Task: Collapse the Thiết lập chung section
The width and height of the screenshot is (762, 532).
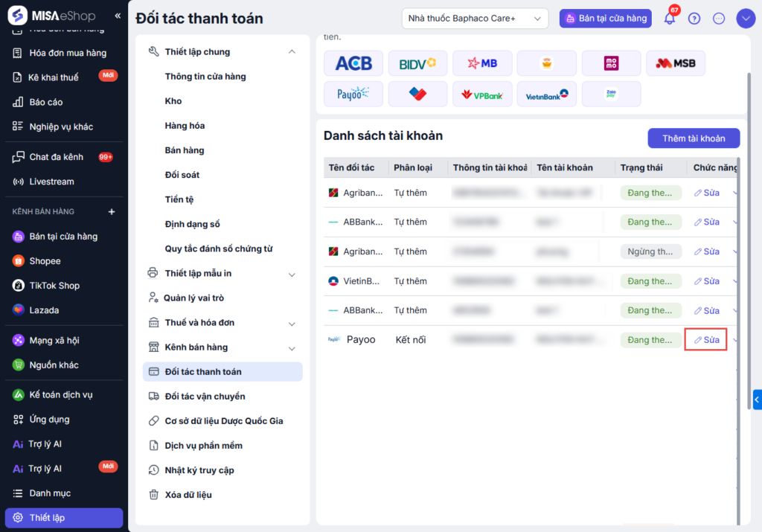Action: pos(292,52)
